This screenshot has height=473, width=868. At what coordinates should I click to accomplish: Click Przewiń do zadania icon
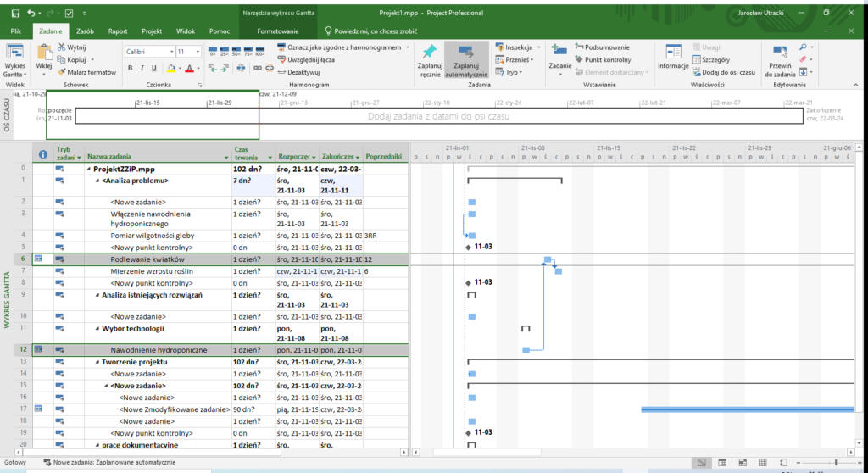779,53
